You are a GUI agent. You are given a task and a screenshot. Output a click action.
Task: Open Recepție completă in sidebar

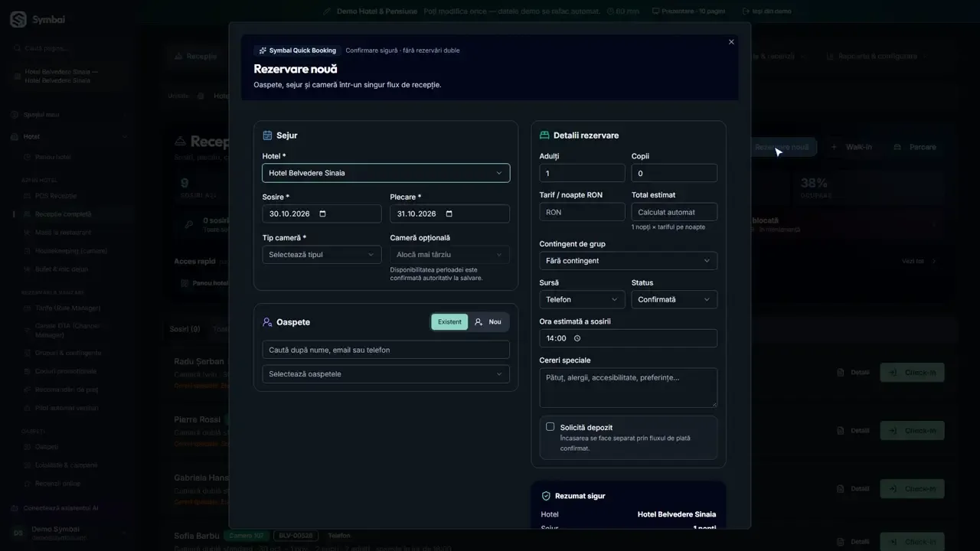click(x=63, y=214)
